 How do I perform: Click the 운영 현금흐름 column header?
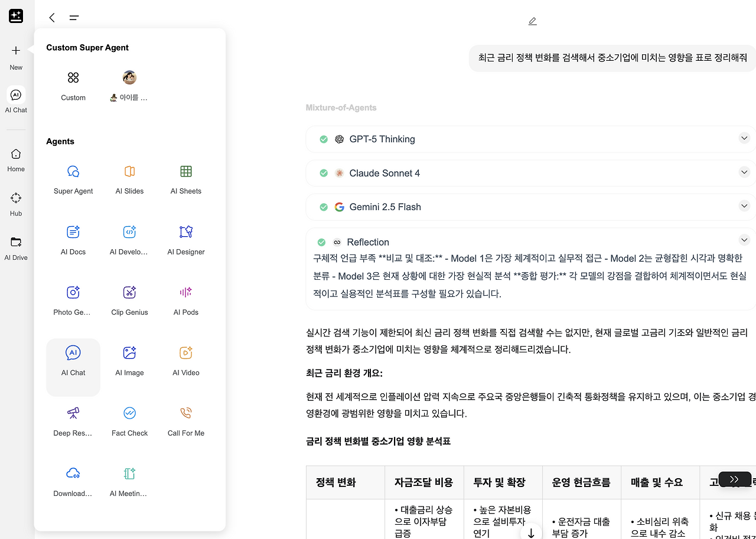(x=581, y=482)
